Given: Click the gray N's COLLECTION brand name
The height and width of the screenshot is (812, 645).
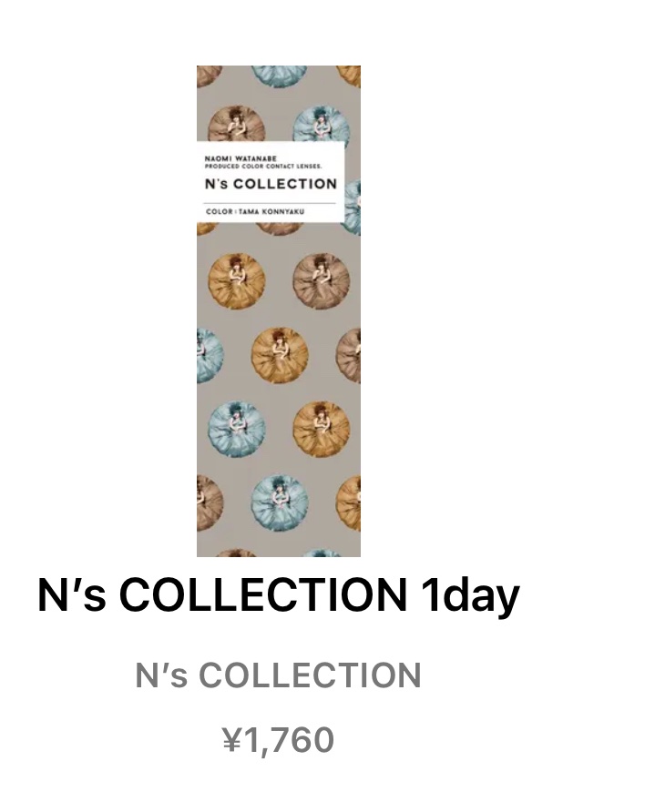Looking at the screenshot, I should click(x=278, y=675).
